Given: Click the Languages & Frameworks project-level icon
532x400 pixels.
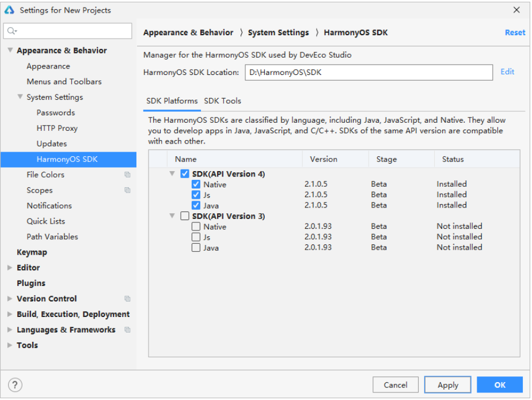Looking at the screenshot, I should pyautogui.click(x=127, y=330).
